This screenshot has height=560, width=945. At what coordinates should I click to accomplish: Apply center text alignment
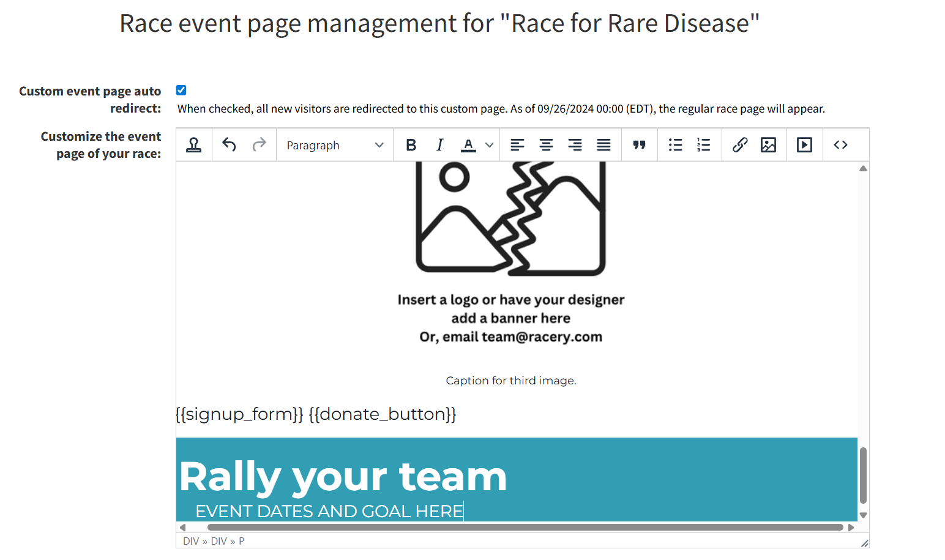(x=546, y=144)
